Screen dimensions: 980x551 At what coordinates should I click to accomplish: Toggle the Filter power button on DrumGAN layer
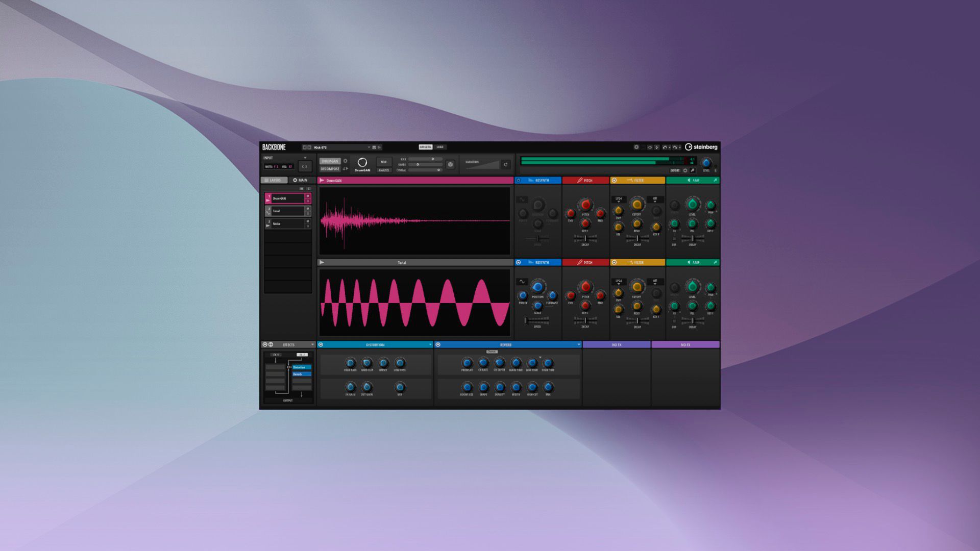click(614, 181)
